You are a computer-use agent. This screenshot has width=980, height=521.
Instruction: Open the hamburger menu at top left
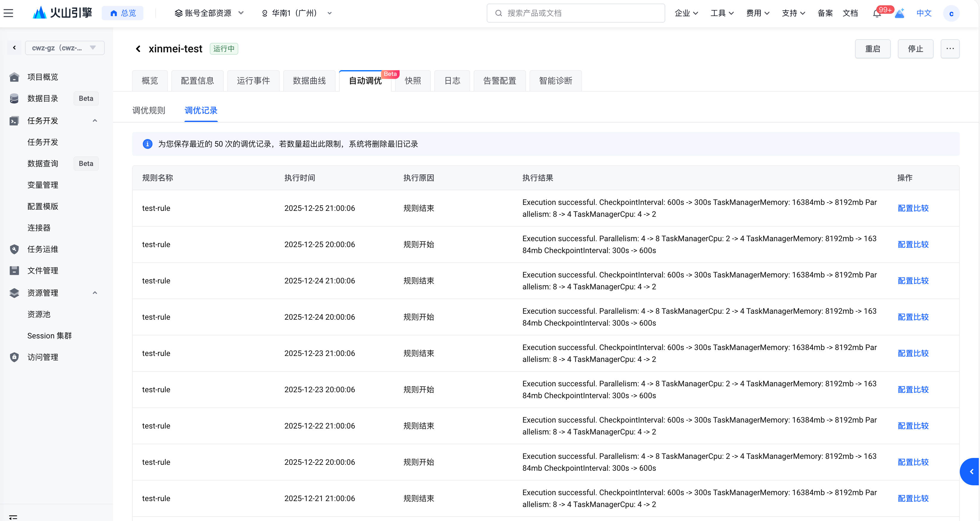(8, 13)
